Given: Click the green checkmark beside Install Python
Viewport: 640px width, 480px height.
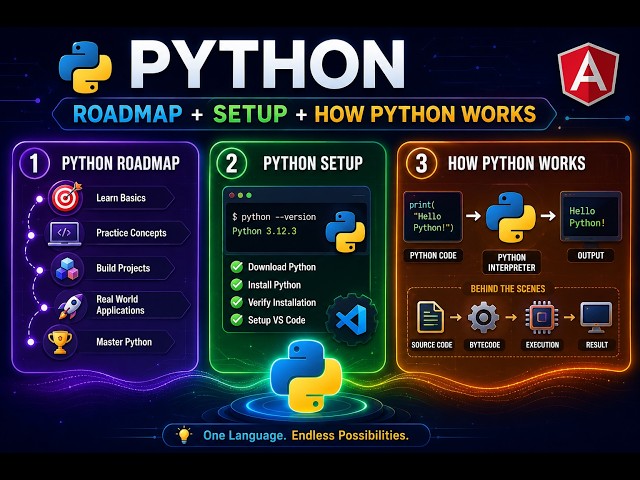Looking at the screenshot, I should point(237,284).
